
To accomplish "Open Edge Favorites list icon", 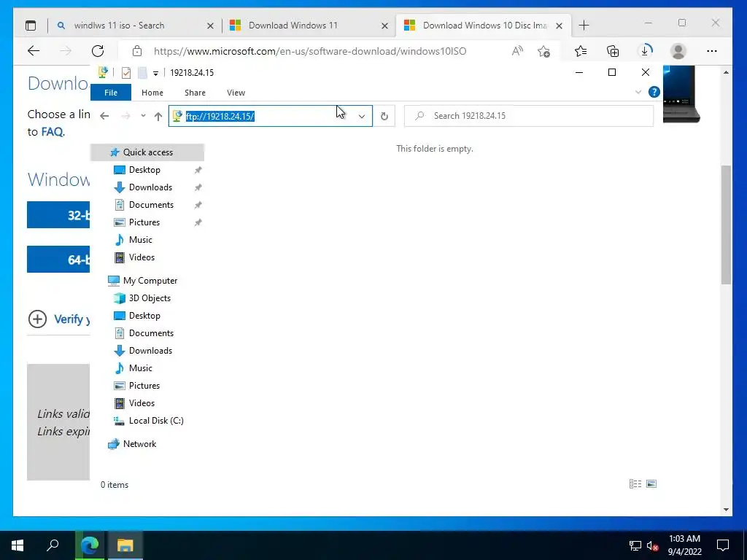I will (580, 51).
